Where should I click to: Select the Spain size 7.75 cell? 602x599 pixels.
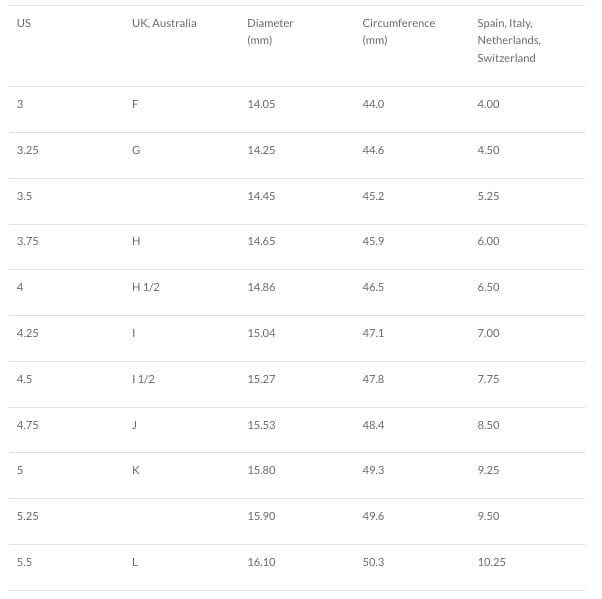coord(488,379)
